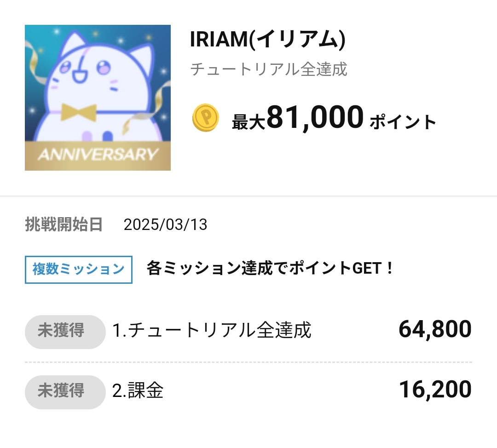The width and height of the screenshot is (497, 448).
Task: Click the ANNIVERSARY banner on app icon
Action: tap(98, 155)
